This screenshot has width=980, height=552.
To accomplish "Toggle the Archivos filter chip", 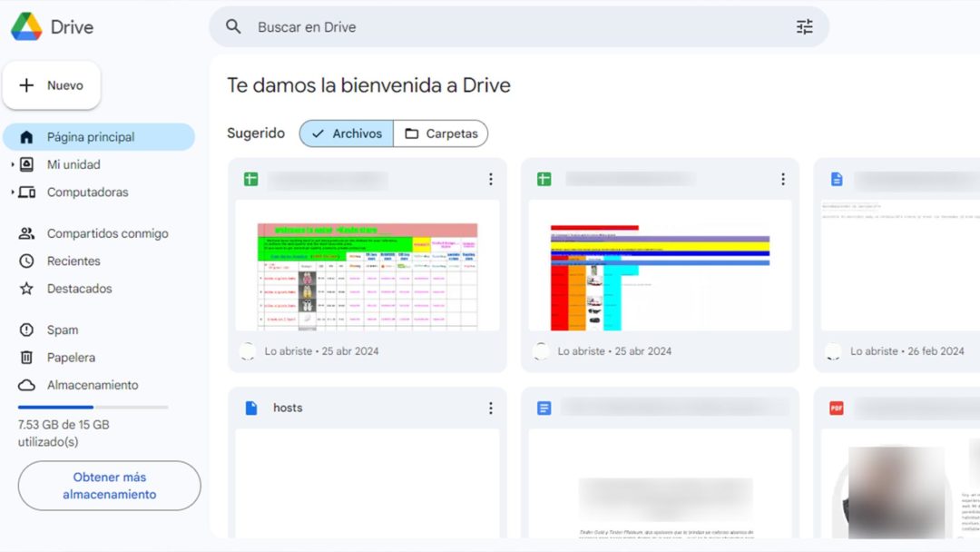I will click(x=345, y=133).
